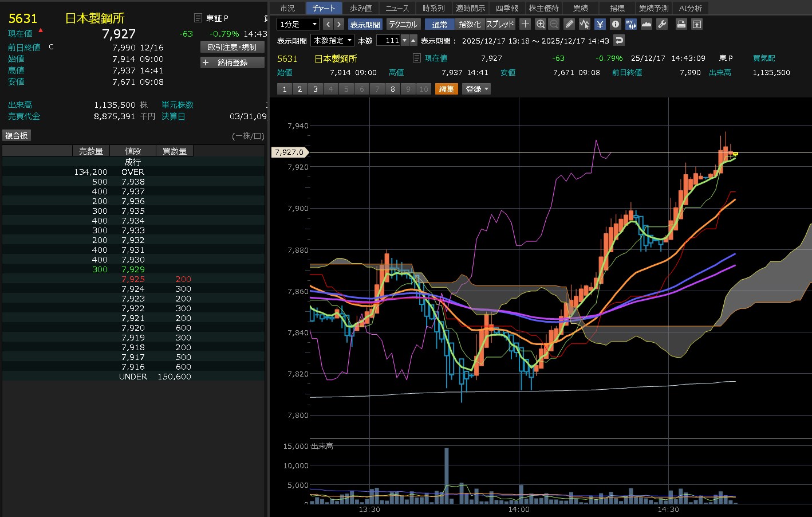This screenshot has width=812, height=517.
Task: Open the info (i) icon
Action: [x=615, y=24]
